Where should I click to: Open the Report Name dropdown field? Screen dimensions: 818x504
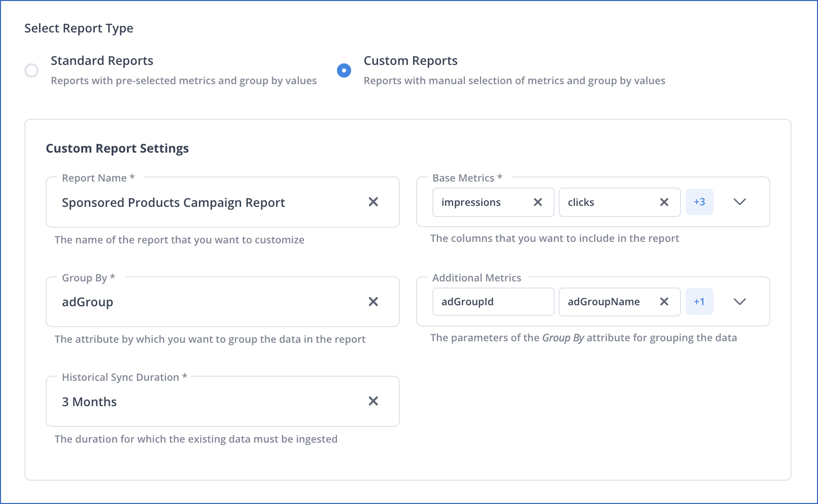223,202
